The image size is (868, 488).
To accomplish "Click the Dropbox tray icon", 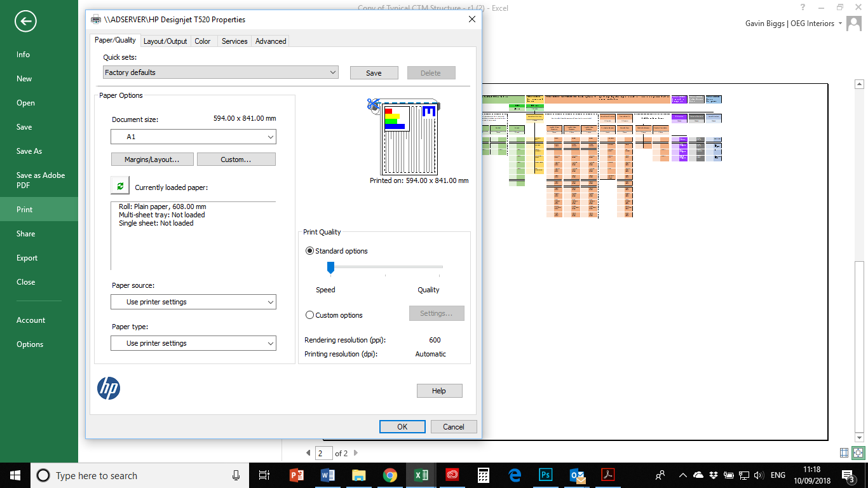I will 714,475.
